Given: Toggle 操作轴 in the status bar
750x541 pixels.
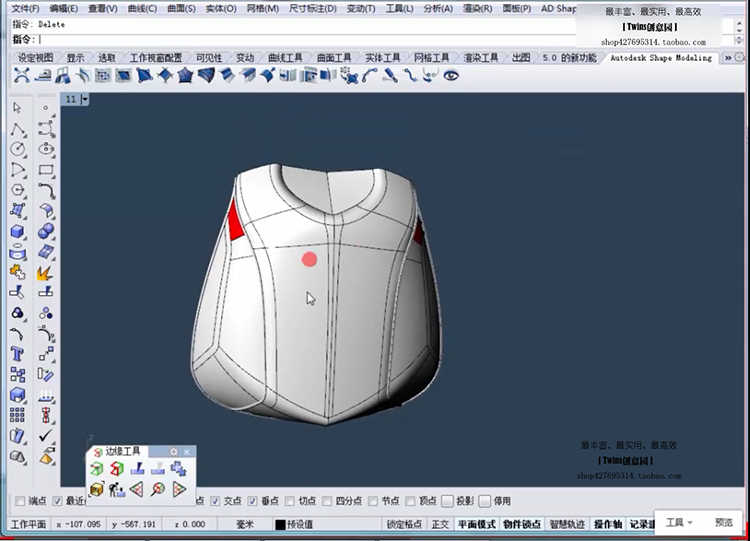Looking at the screenshot, I should tap(608, 524).
